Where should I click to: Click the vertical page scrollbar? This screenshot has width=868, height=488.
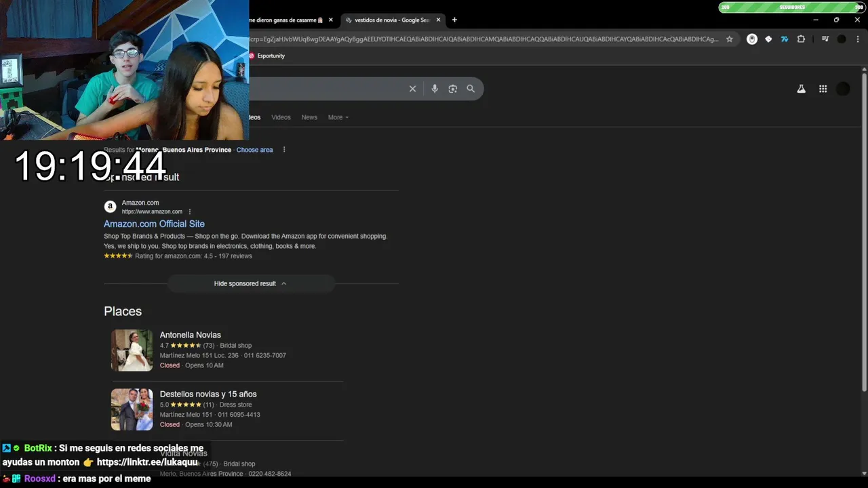[x=864, y=230]
